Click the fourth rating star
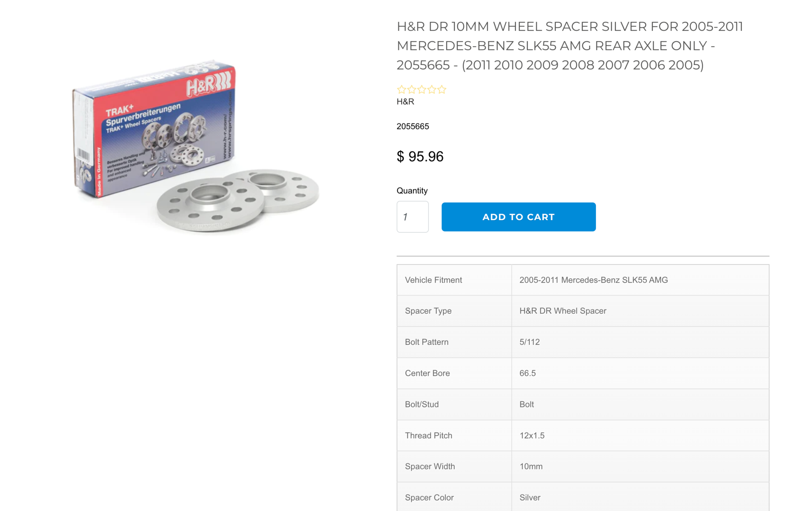812x511 pixels. (432, 89)
